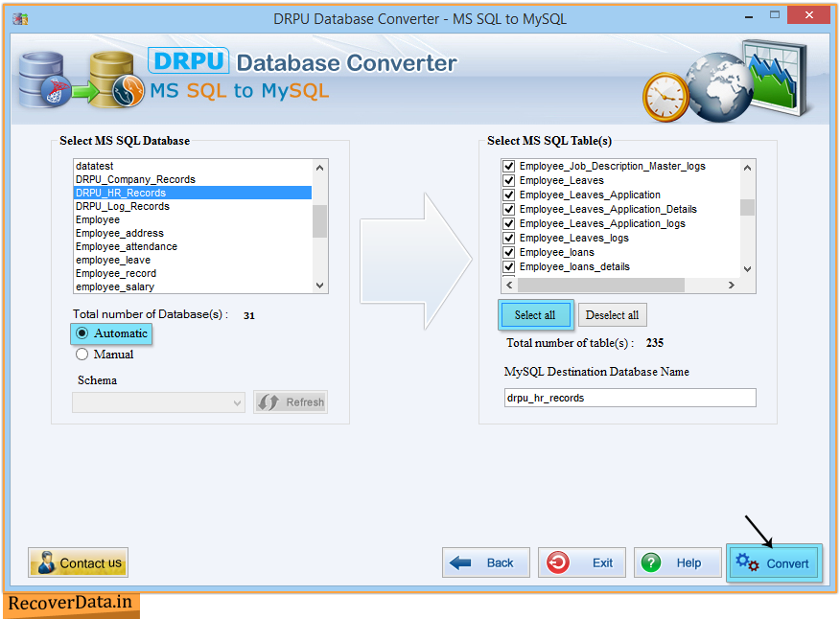Click the table list scroll right arrow
Viewport: 840px width, 619px height.
(x=732, y=285)
